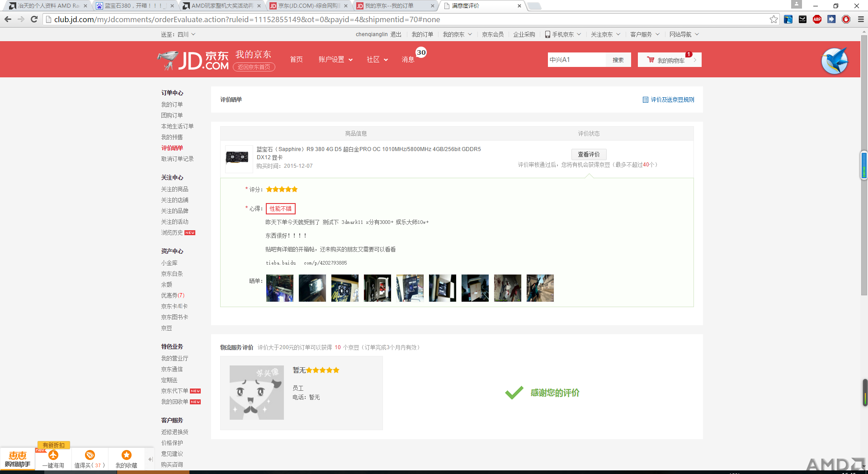Click the five-star product rating

282,190
